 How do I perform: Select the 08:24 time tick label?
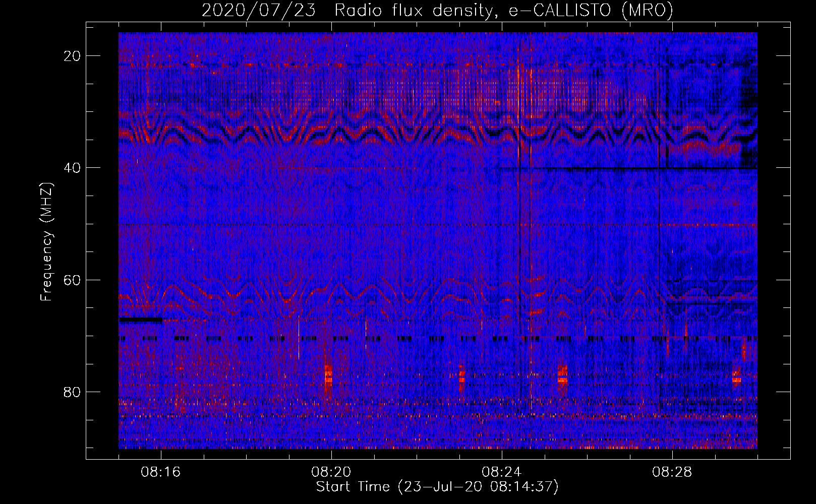tap(502, 472)
